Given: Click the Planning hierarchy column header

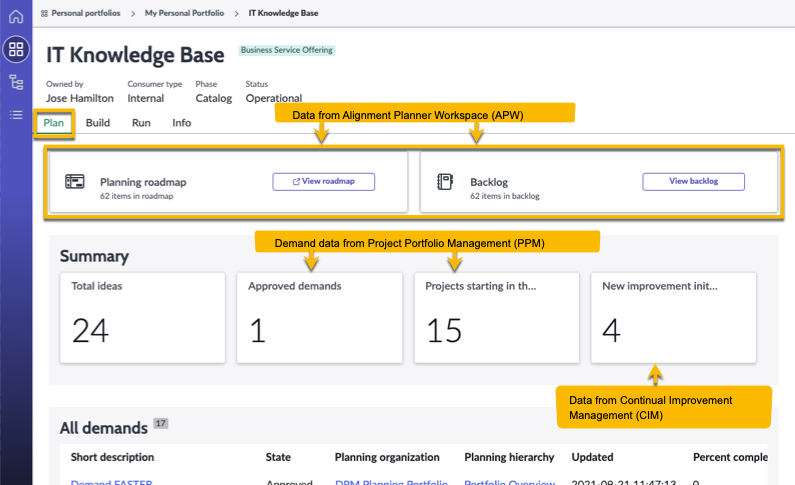Looking at the screenshot, I should click(x=509, y=457).
